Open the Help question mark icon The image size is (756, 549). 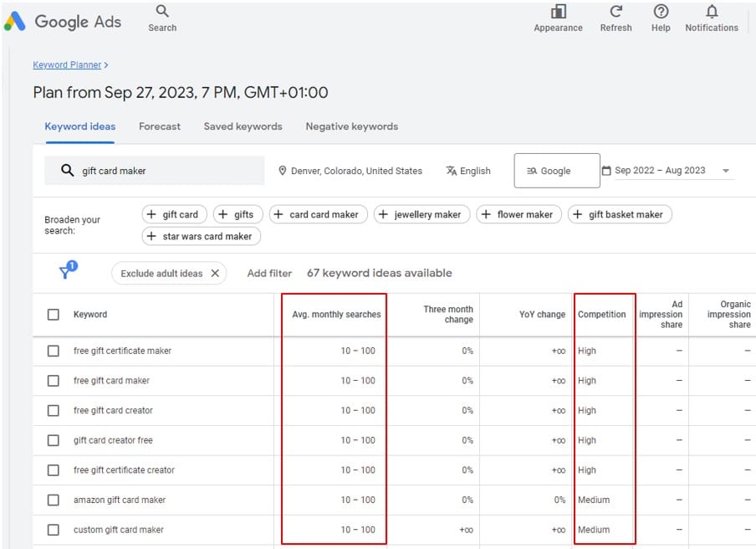[x=661, y=11]
